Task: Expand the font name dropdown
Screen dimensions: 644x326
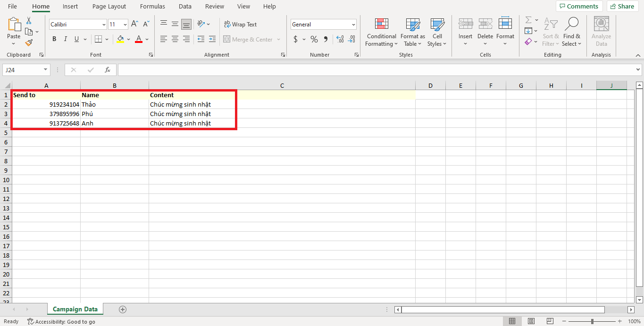Action: coord(104,25)
